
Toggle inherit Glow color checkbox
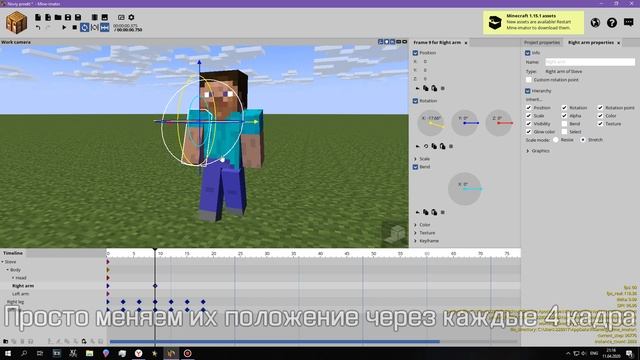point(529,132)
